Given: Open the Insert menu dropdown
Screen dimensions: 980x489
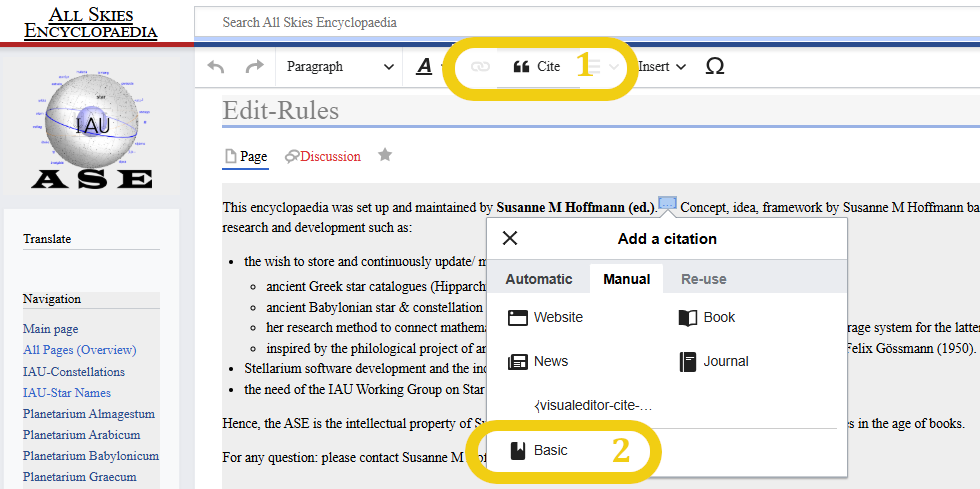Looking at the screenshot, I should coord(661,67).
